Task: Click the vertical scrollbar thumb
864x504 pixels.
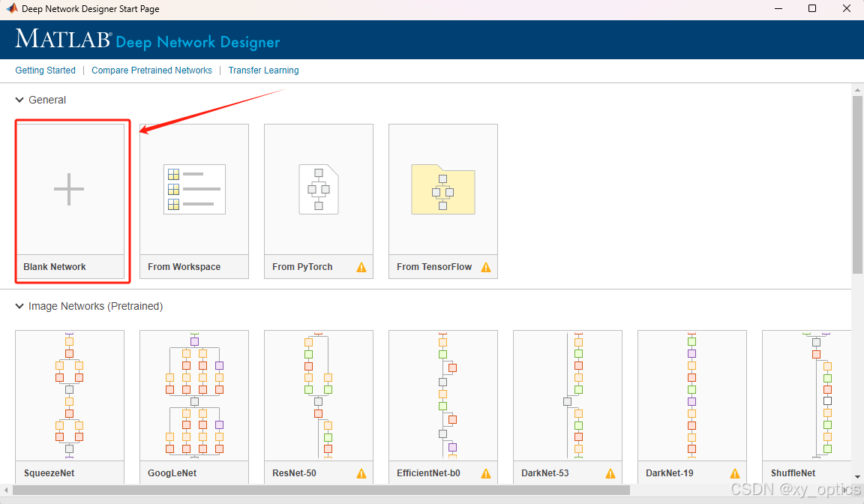Action: pyautogui.click(x=857, y=184)
